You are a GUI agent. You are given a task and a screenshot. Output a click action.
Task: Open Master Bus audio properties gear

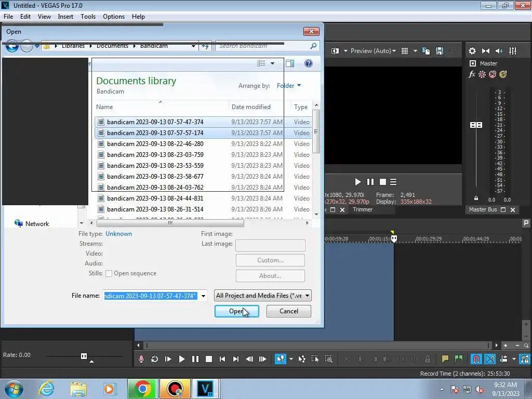472,51
